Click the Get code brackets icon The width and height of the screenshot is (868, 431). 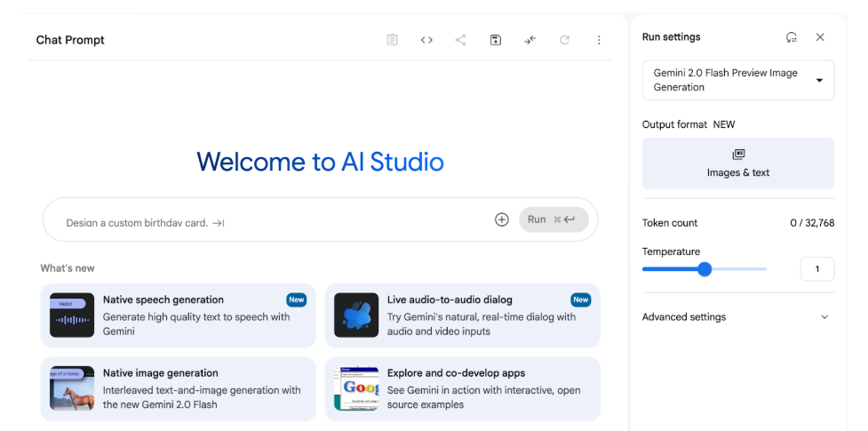[x=426, y=40]
